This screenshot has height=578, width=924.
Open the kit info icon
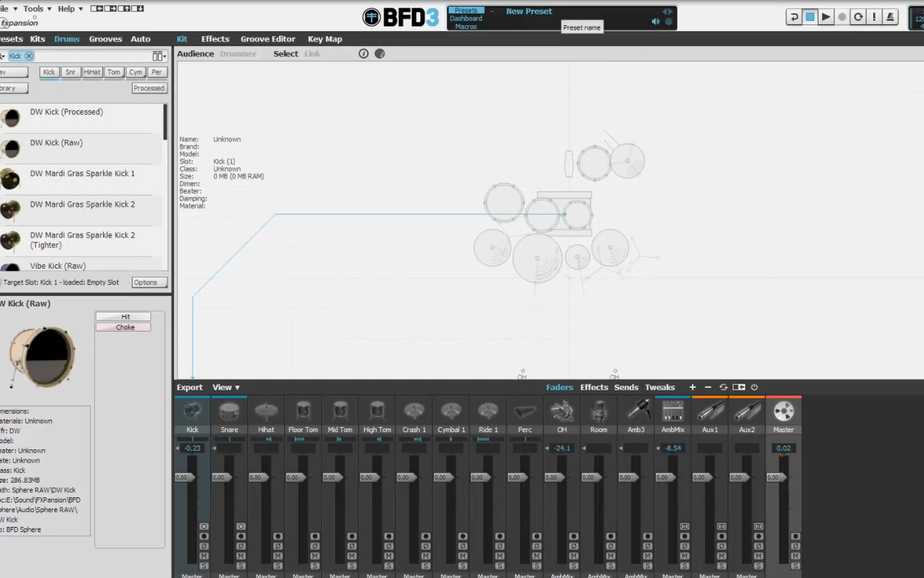[364, 54]
